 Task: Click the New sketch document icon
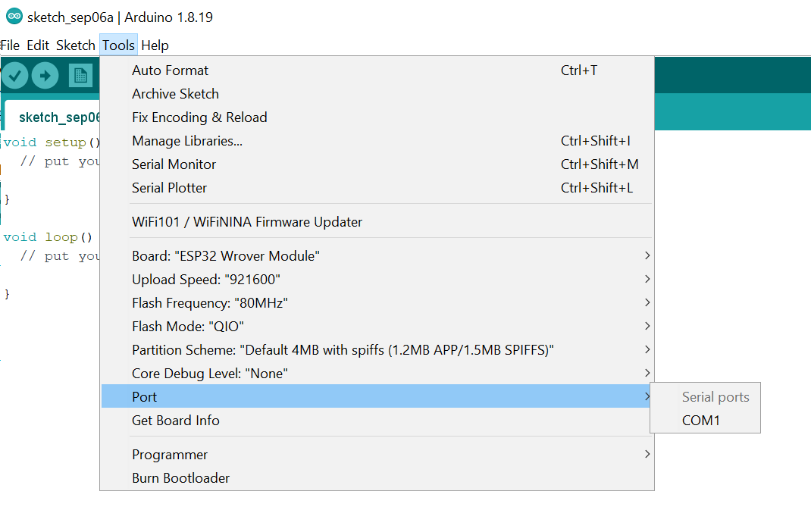[82, 75]
